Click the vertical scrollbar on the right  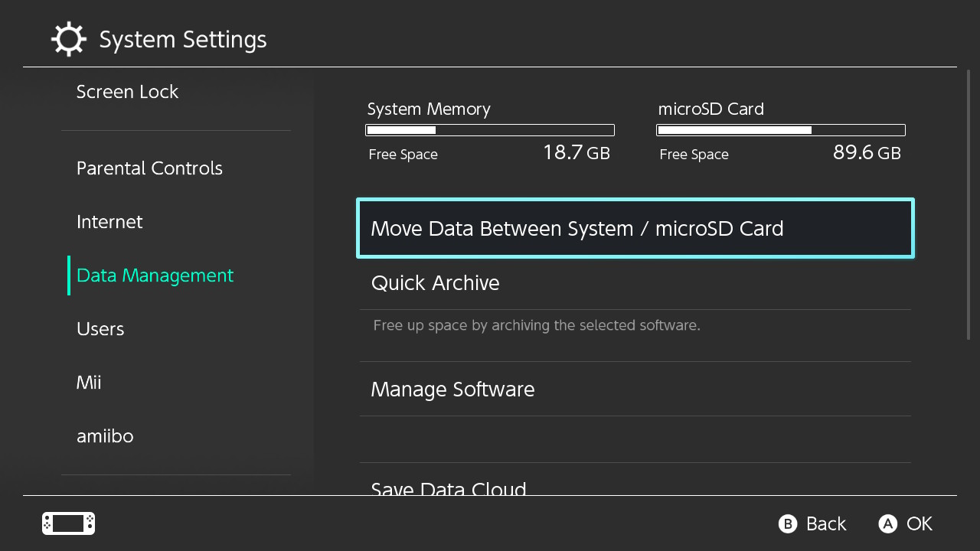969,207
